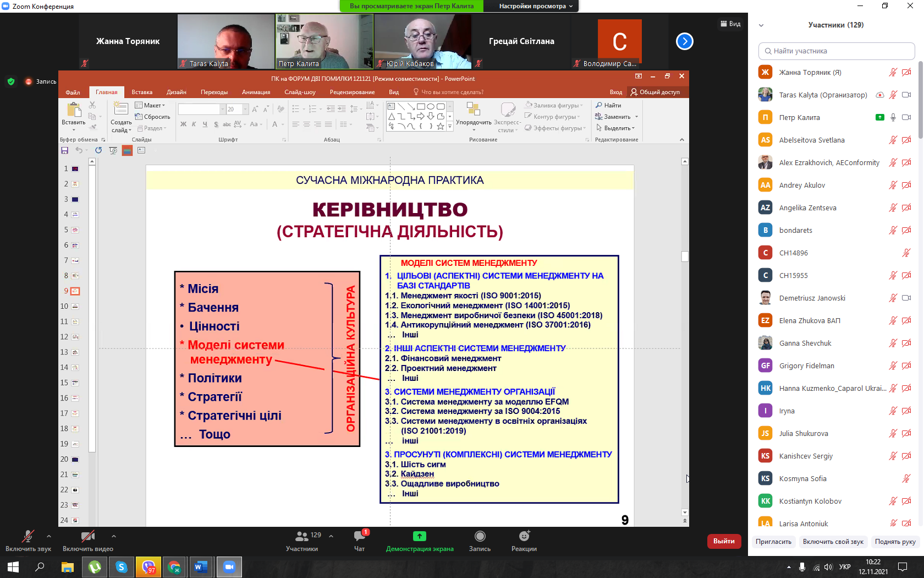The image size is (924, 578).
Task: Click the Underline Ч formatting icon
Action: 205,124
